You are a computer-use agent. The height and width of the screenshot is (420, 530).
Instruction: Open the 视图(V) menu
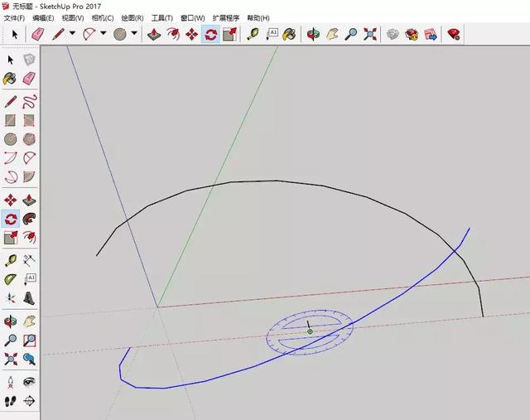coord(73,18)
